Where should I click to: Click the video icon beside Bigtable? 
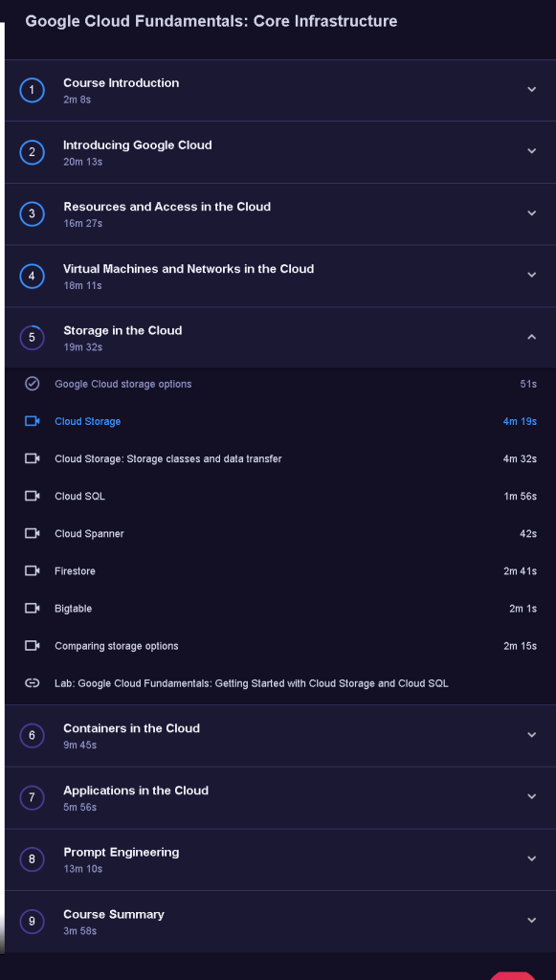click(32, 608)
